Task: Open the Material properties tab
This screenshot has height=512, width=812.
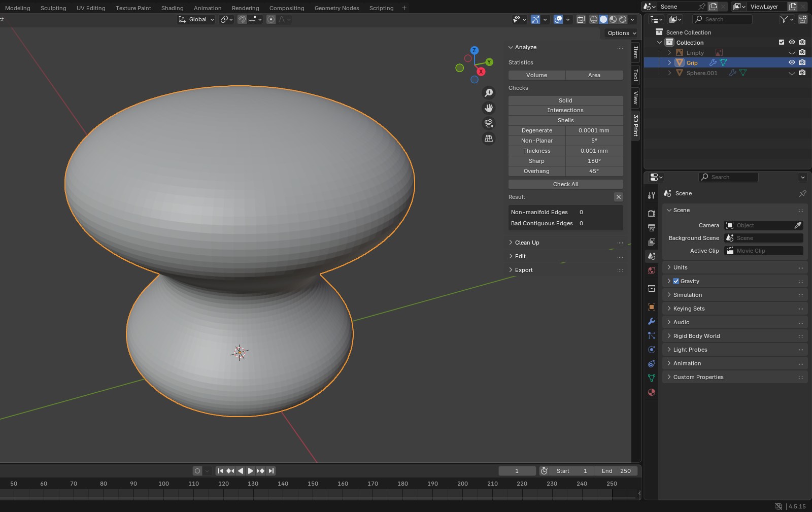Action: click(x=652, y=392)
